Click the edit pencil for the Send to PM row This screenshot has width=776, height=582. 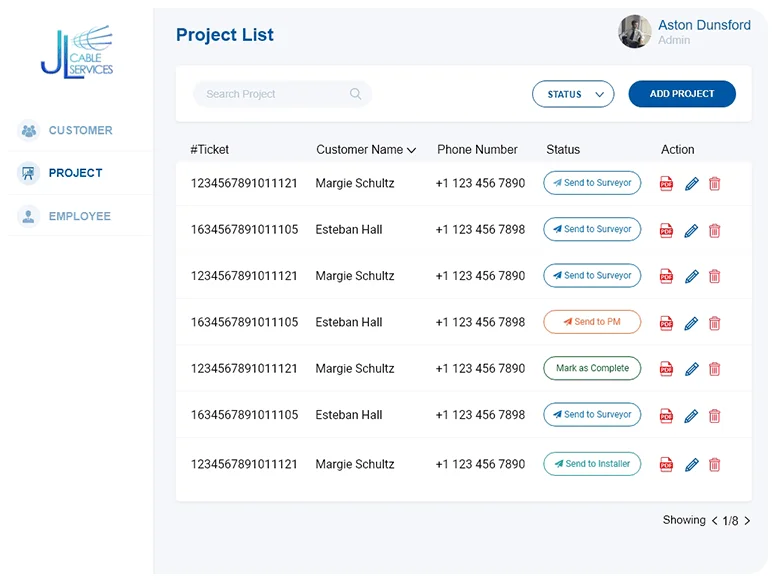click(x=691, y=323)
